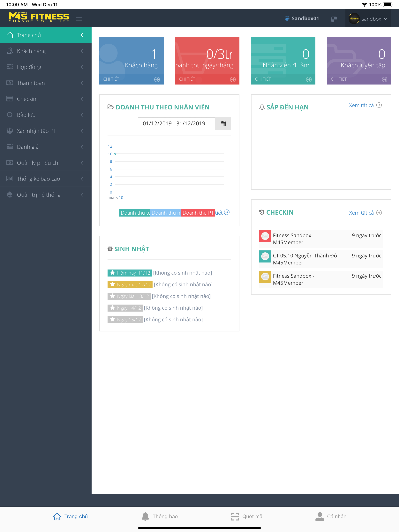Viewport: 399px width, 532px height.
Task: Click CT 05.10 Nguyễn Thành Đô entry
Action: (x=321, y=259)
